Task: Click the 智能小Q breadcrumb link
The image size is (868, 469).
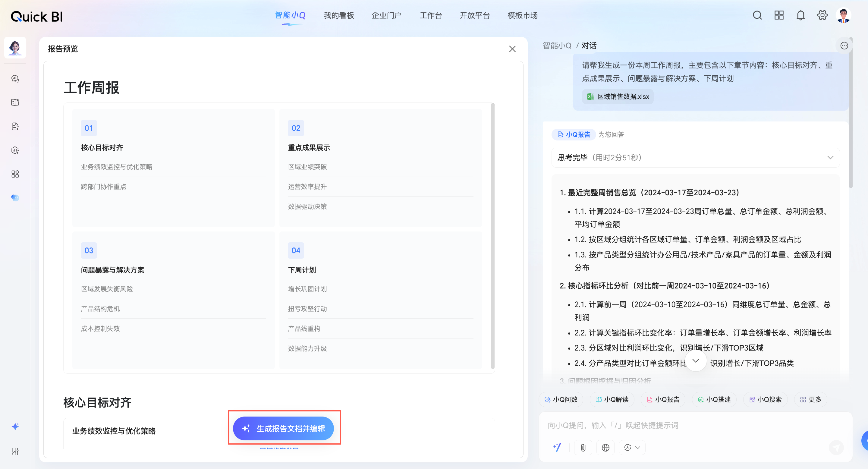Action: (557, 46)
